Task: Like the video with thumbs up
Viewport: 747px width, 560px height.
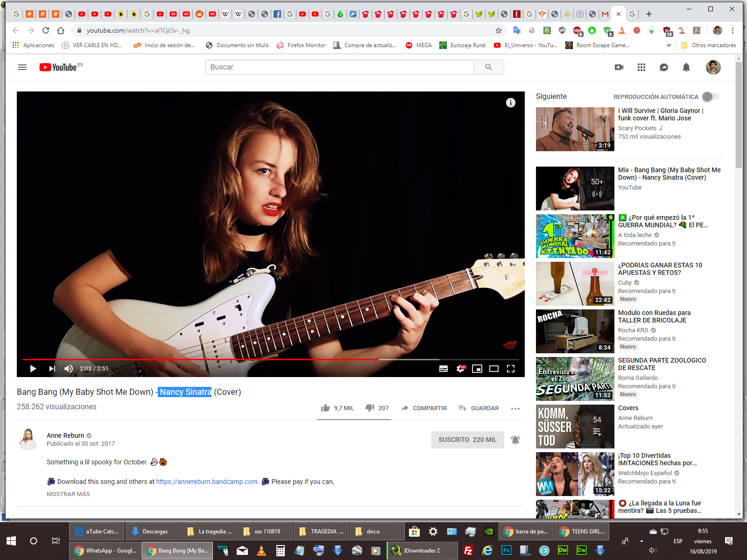Action: click(x=325, y=408)
